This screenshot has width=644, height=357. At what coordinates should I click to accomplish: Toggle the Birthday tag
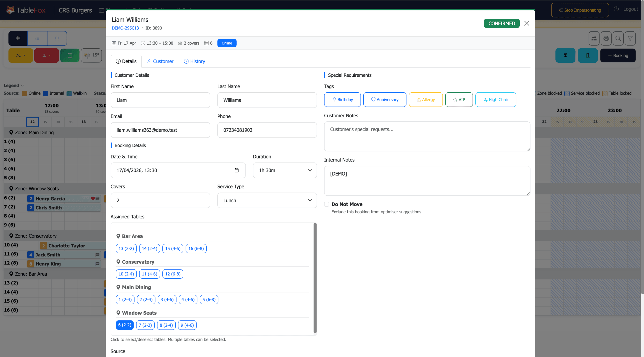(x=342, y=99)
